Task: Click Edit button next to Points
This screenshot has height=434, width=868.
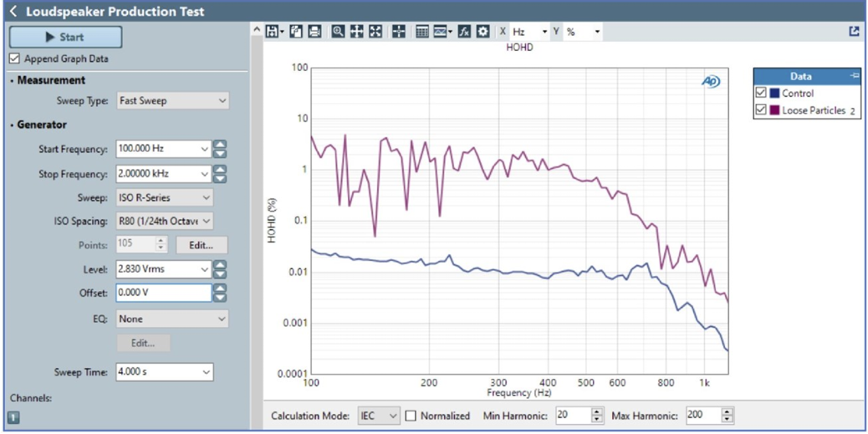Action: (x=201, y=245)
